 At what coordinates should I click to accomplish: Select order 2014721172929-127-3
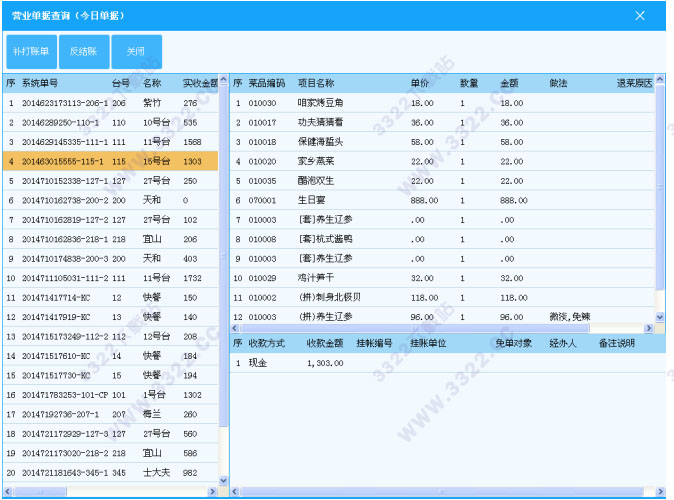pyautogui.click(x=111, y=434)
